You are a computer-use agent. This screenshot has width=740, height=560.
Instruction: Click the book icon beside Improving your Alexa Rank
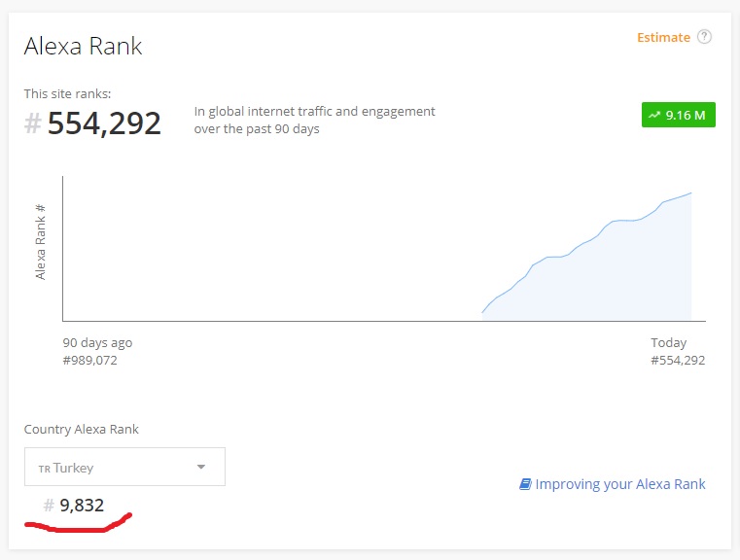coord(525,484)
